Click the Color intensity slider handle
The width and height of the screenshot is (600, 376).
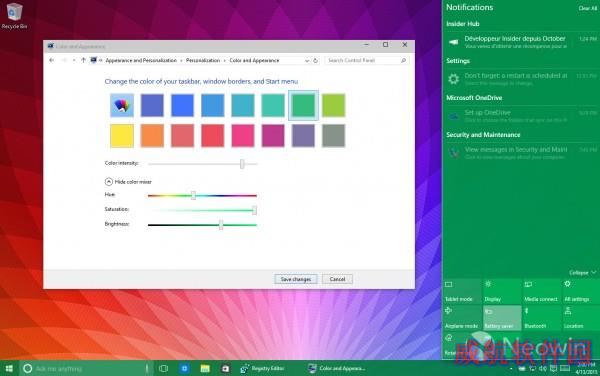point(242,164)
